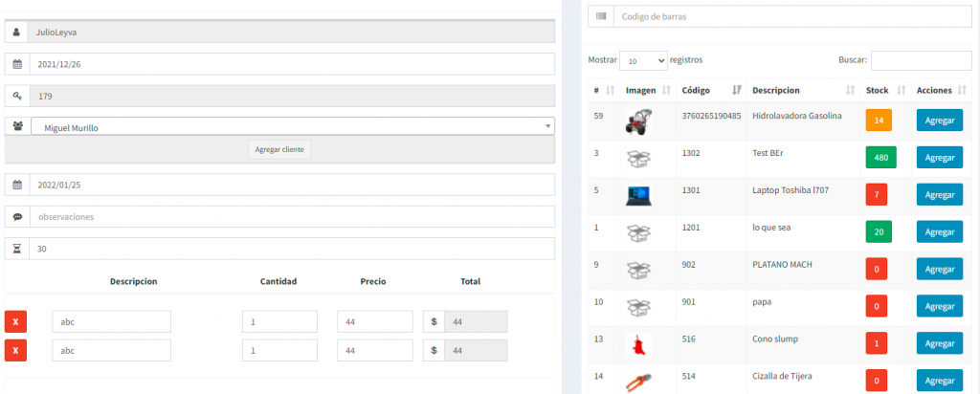Click the users icon beside Miguel Murillo

coord(17,126)
